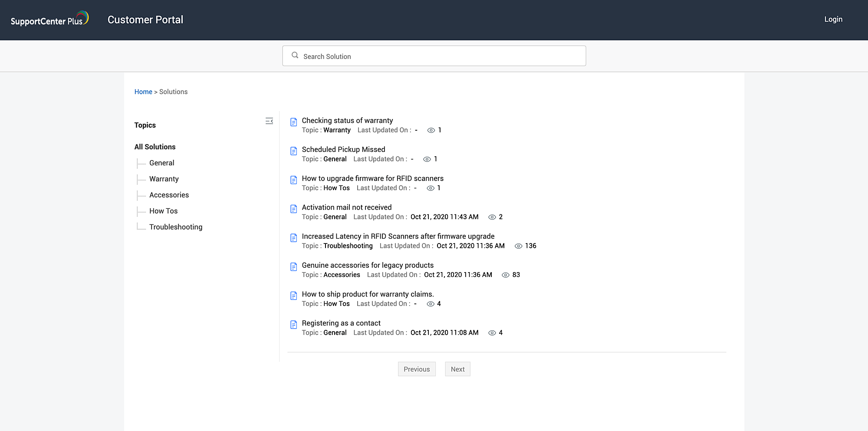Screen dimensions: 868x431
Task: Click Warranty topic label on Checking status row
Action: [x=337, y=130]
